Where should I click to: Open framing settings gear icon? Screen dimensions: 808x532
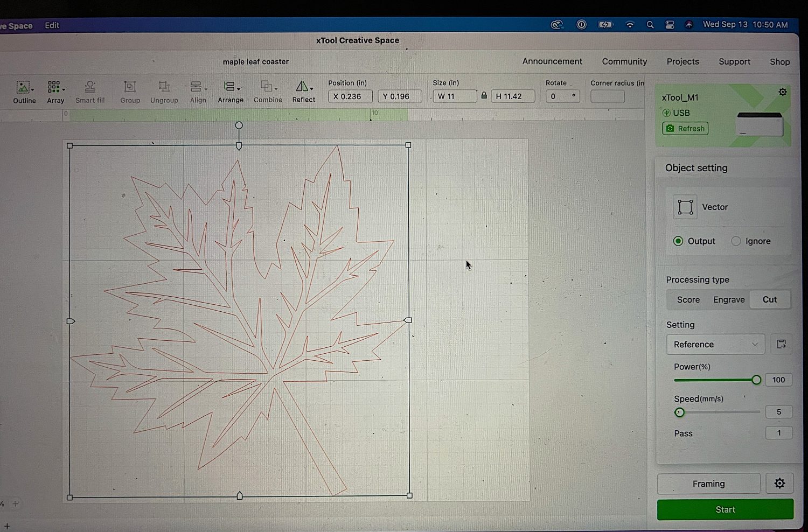(779, 484)
